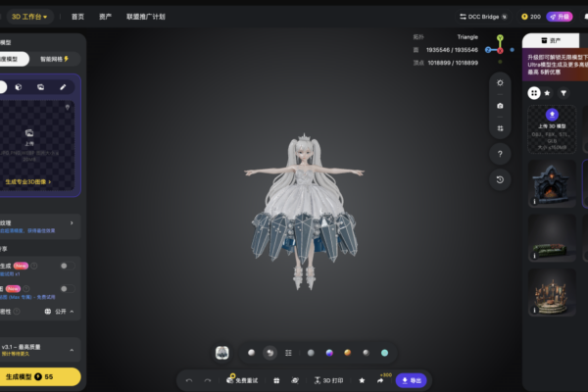Select the plain white sphere render mode
The height and width of the screenshot is (392, 588).
coord(252,353)
